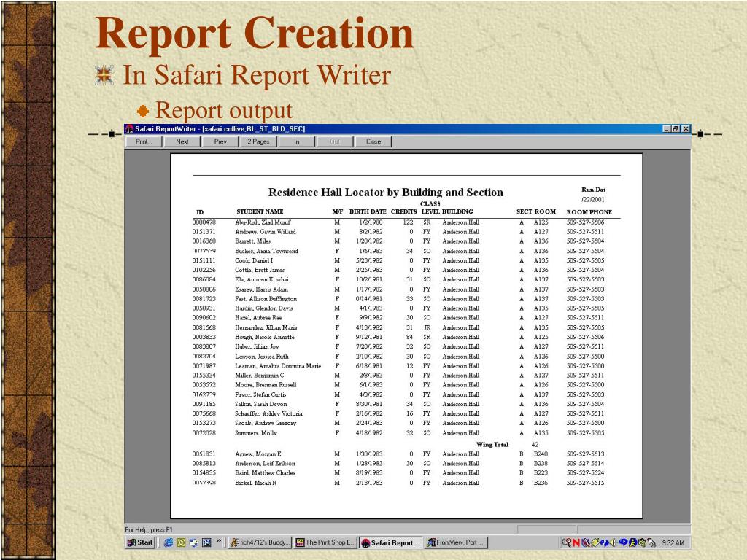Click the report title 'Residence Hall Locator by Building and Section'
The width and height of the screenshot is (747, 560).
(385, 192)
